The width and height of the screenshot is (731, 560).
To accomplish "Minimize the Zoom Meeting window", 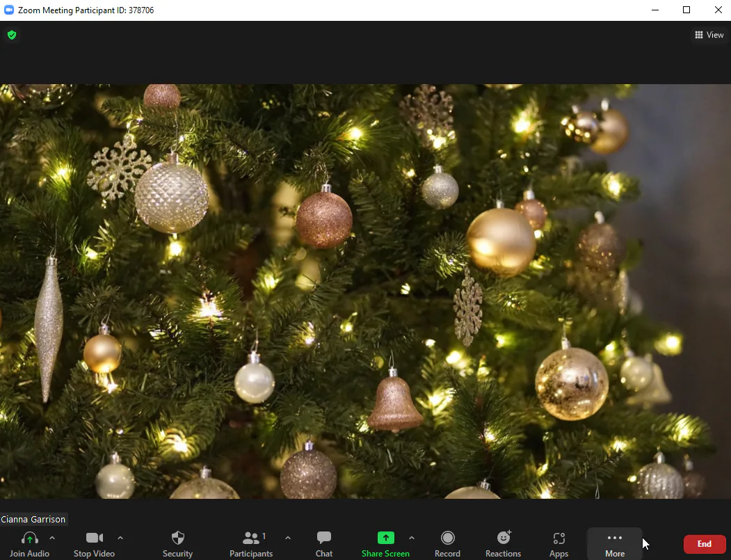I will [655, 10].
